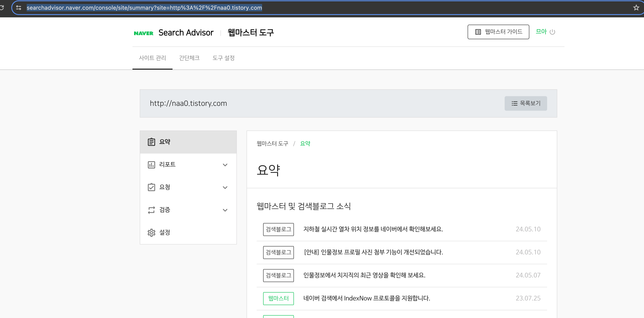The height and width of the screenshot is (318, 644).
Task: Click the green 웹마스터 tag on IndexNow row
Action: click(x=278, y=299)
